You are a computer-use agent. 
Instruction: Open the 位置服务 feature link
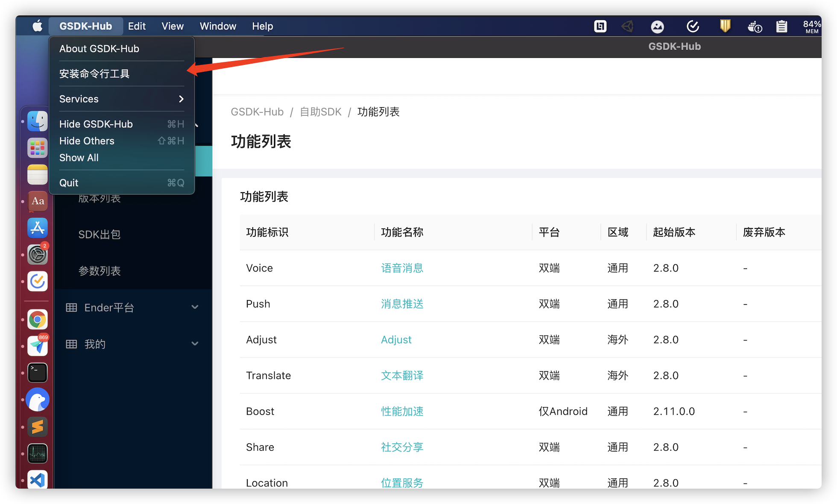pyautogui.click(x=402, y=483)
